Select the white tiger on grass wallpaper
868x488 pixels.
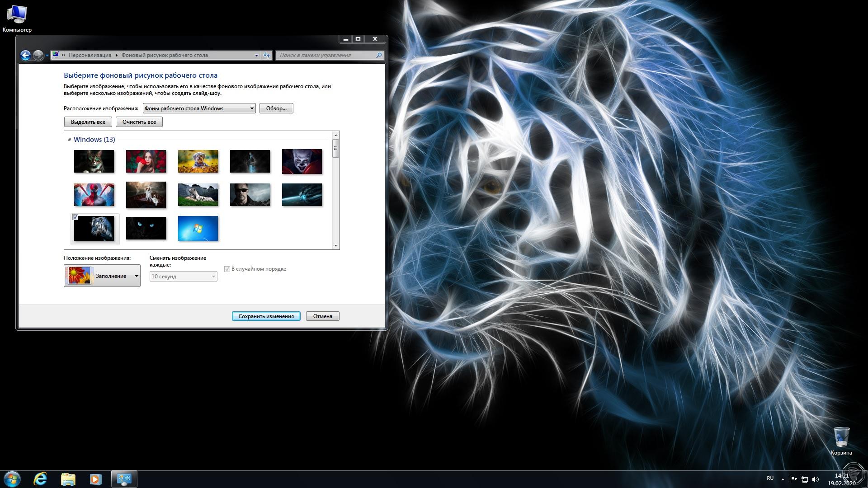coord(198,195)
